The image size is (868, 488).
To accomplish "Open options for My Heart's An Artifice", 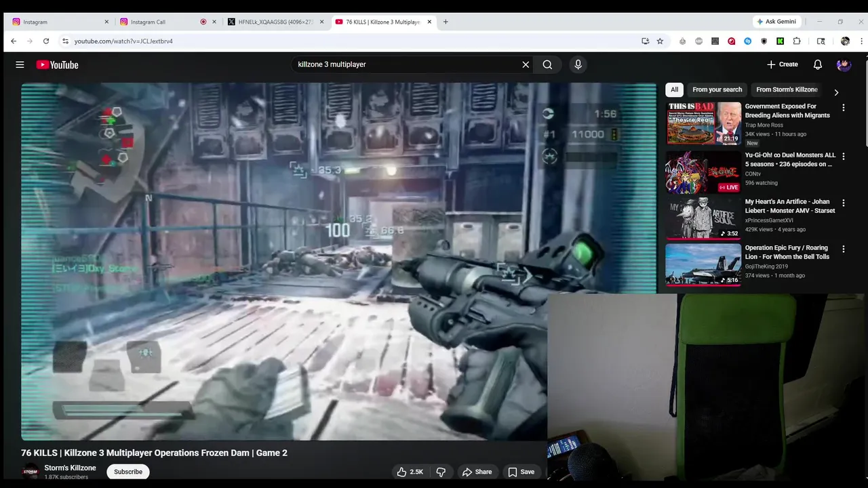I will pos(844,203).
